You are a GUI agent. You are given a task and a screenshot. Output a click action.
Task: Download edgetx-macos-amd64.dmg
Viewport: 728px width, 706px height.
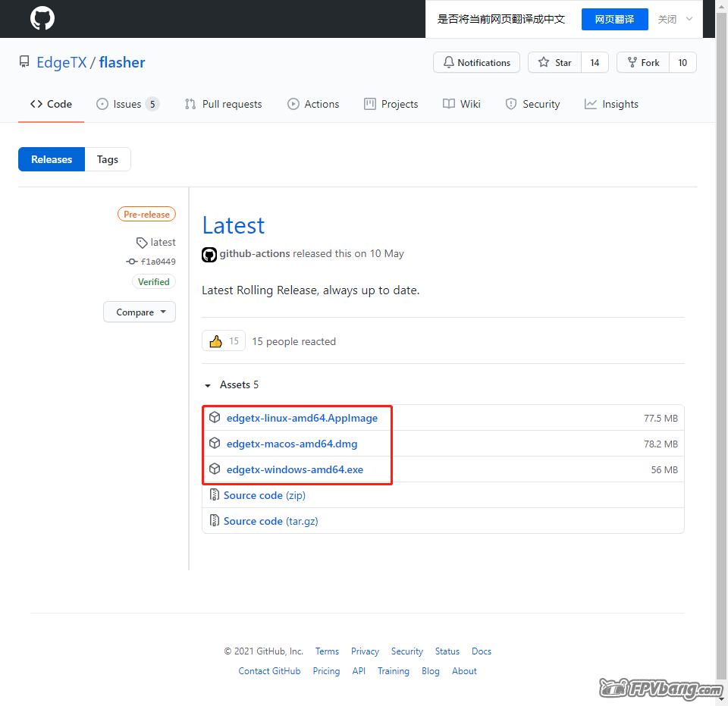tap(292, 444)
